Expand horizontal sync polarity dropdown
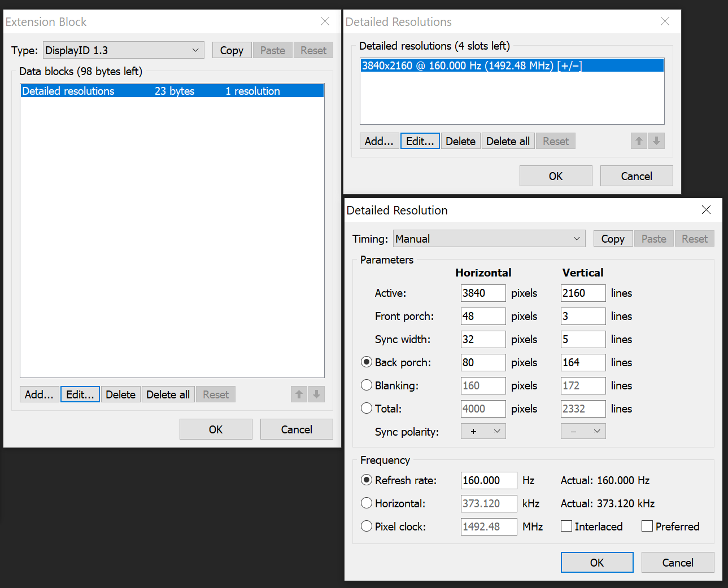Viewport: 728px width, 588px height. [x=483, y=432]
